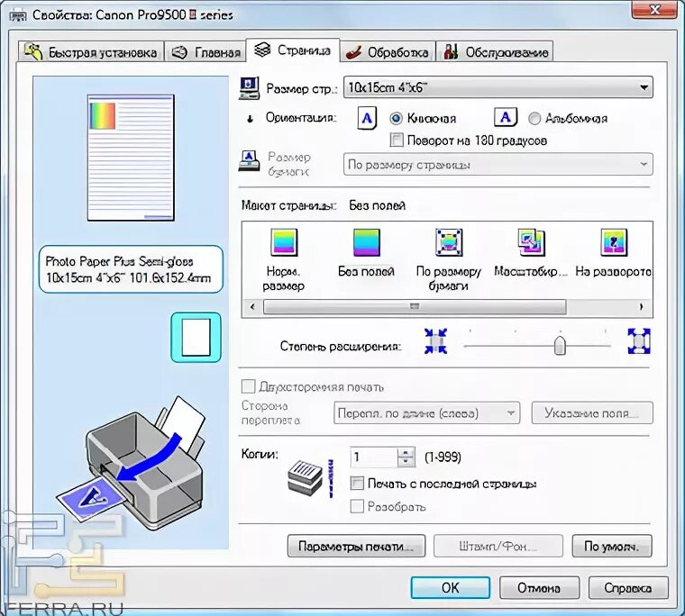Click the layout list horizontal scrollbar thumb

pyautogui.click(x=415, y=306)
